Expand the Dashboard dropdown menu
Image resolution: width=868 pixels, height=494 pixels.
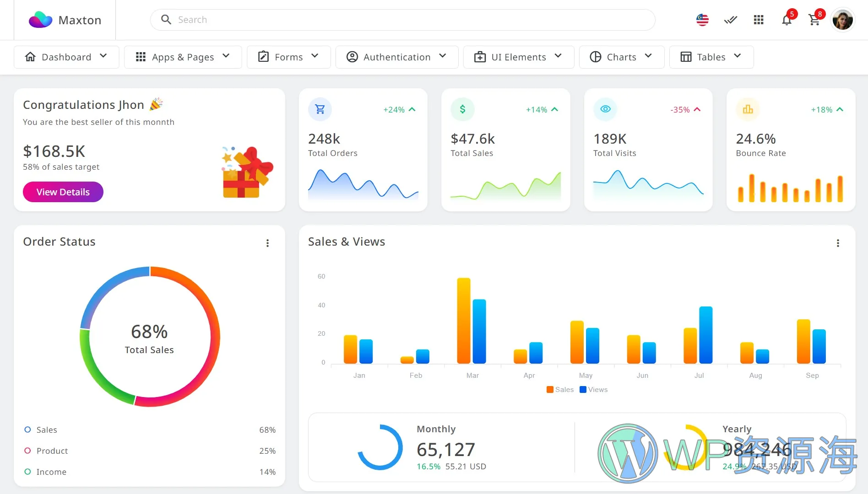[x=66, y=57]
